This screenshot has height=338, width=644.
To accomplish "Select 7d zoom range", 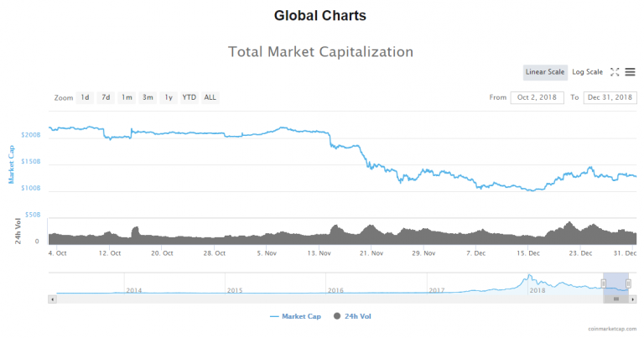I will 106,97.
